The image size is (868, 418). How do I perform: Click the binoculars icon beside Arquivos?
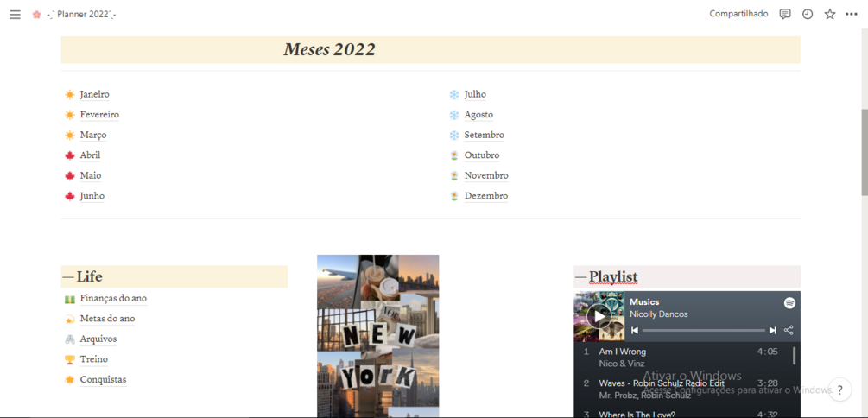tap(70, 339)
